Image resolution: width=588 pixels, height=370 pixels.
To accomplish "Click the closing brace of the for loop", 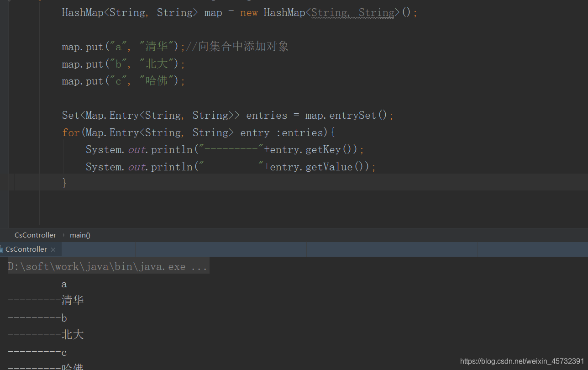I will click(x=64, y=183).
